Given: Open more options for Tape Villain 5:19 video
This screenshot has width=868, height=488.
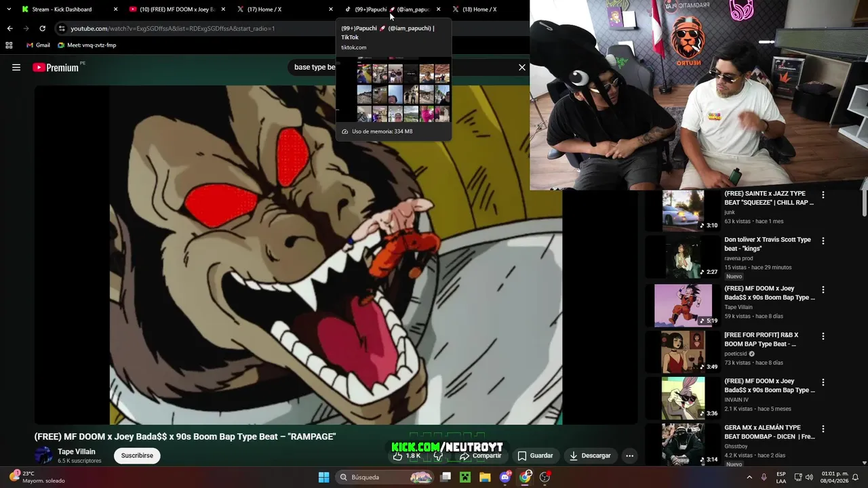Looking at the screenshot, I should (x=823, y=289).
